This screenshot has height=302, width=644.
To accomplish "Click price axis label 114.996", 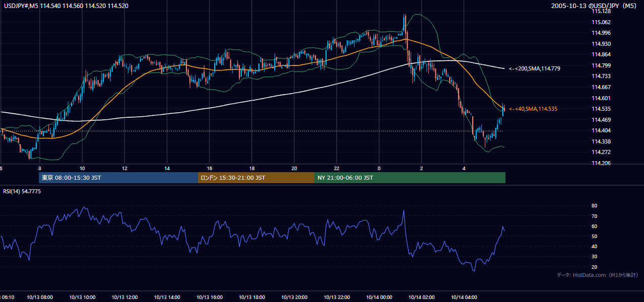I will [601, 33].
